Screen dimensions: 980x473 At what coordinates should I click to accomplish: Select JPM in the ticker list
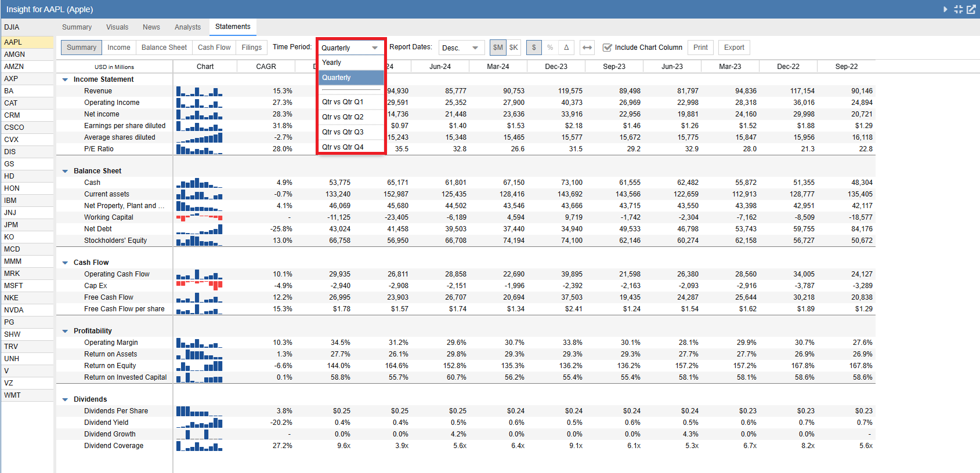pyautogui.click(x=27, y=225)
